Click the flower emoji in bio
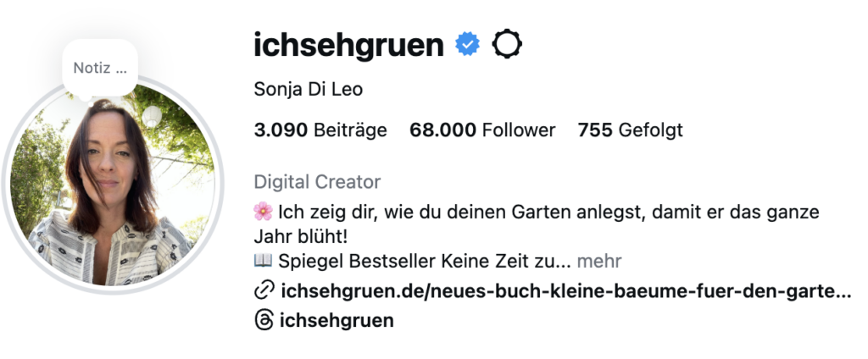This screenshot has width=868, height=359. tap(262, 210)
